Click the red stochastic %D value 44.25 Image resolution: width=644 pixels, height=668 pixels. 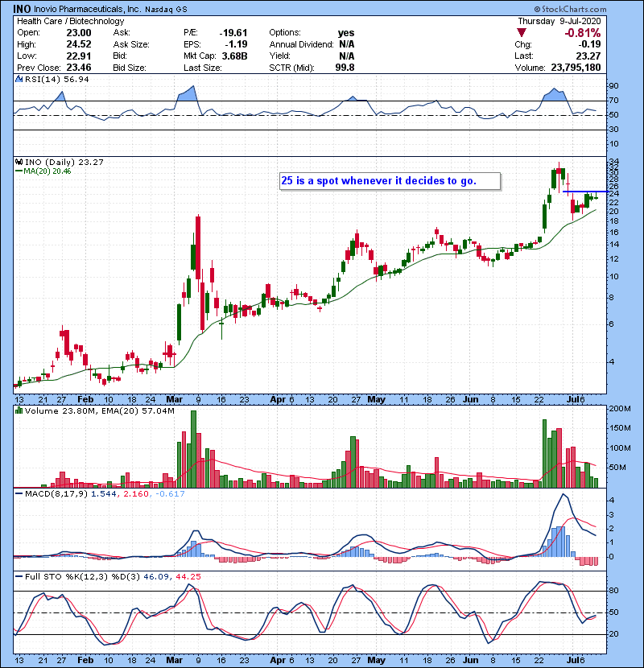click(188, 576)
